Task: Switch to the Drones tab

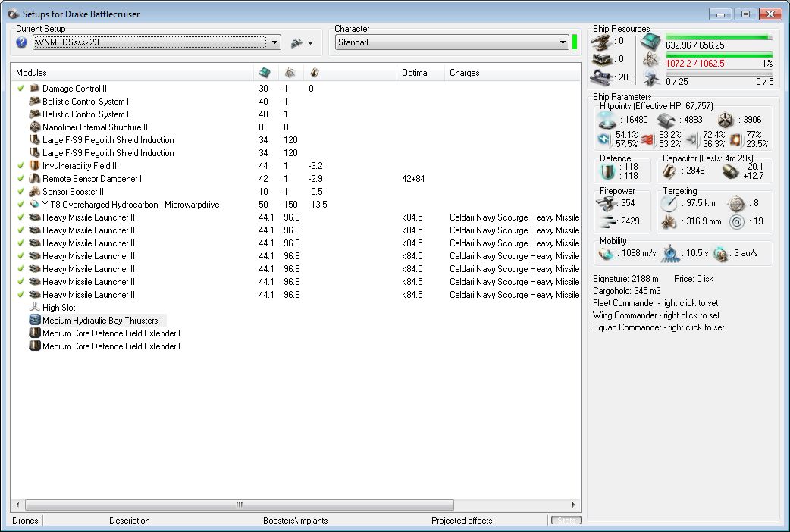Action: point(26,521)
